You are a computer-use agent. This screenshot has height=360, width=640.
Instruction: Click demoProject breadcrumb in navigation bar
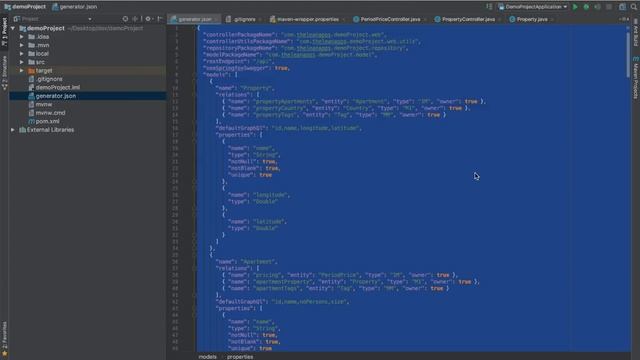pyautogui.click(x=25, y=7)
